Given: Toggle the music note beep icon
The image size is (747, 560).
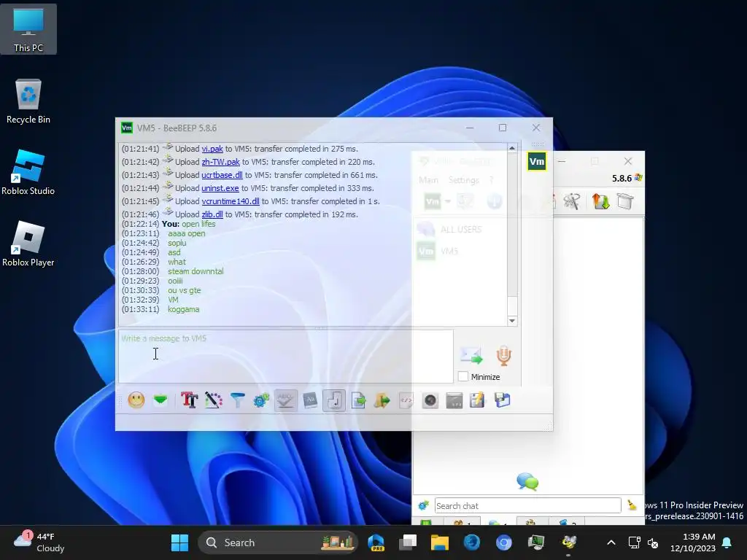Looking at the screenshot, I should coord(334,400).
